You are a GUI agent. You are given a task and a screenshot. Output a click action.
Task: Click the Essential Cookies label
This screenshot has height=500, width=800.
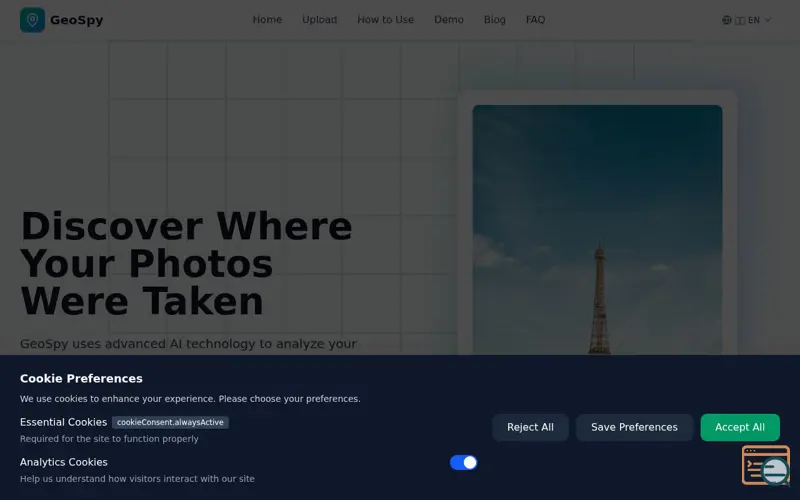[63, 422]
